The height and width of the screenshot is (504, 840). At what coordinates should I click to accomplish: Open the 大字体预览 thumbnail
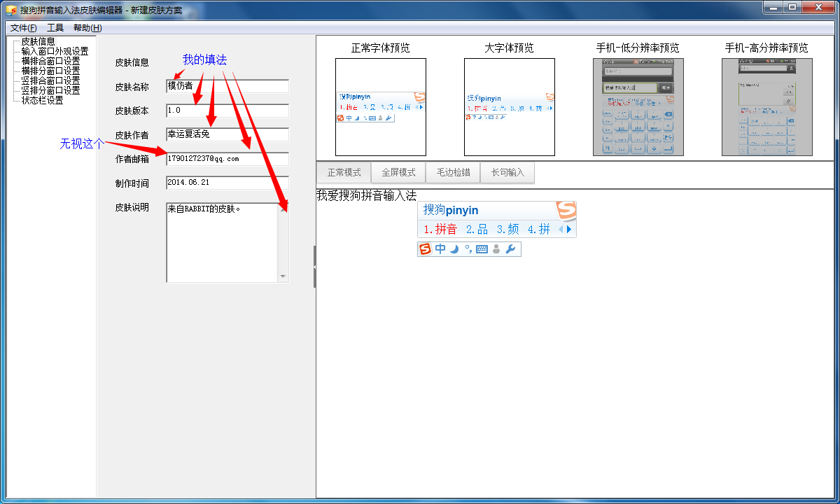510,107
